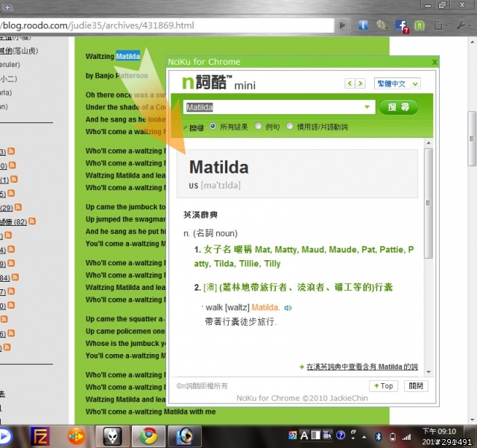Viewport: 477px width, 448px height.
Task: Click the RSS icon beside (29)
Action: pos(18,207)
